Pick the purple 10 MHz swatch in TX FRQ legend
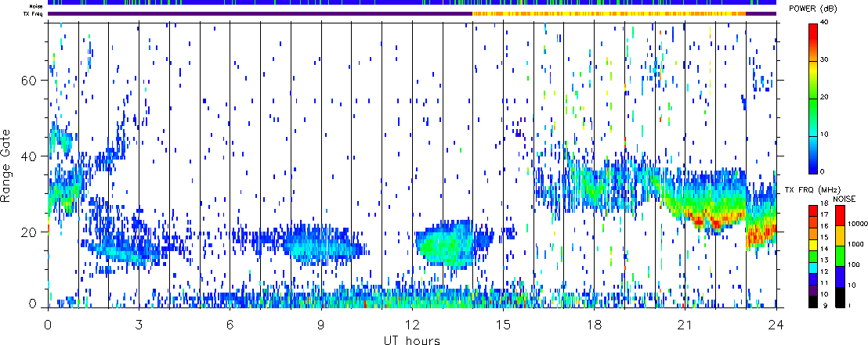This screenshot has width=868, height=345. [x=813, y=291]
